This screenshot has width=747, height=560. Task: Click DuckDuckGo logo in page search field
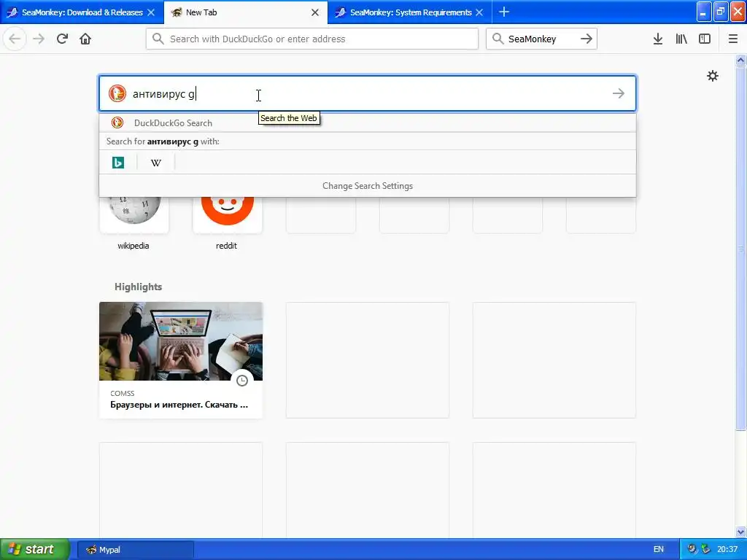117,93
